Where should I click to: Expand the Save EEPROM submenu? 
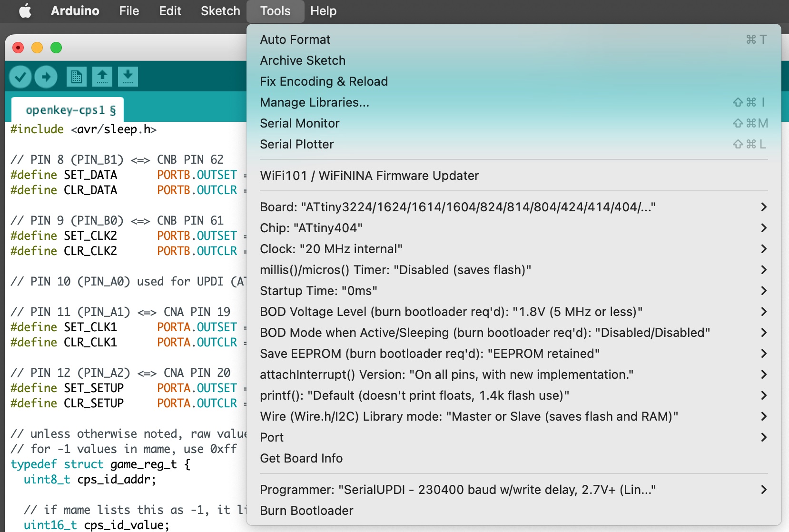514,354
